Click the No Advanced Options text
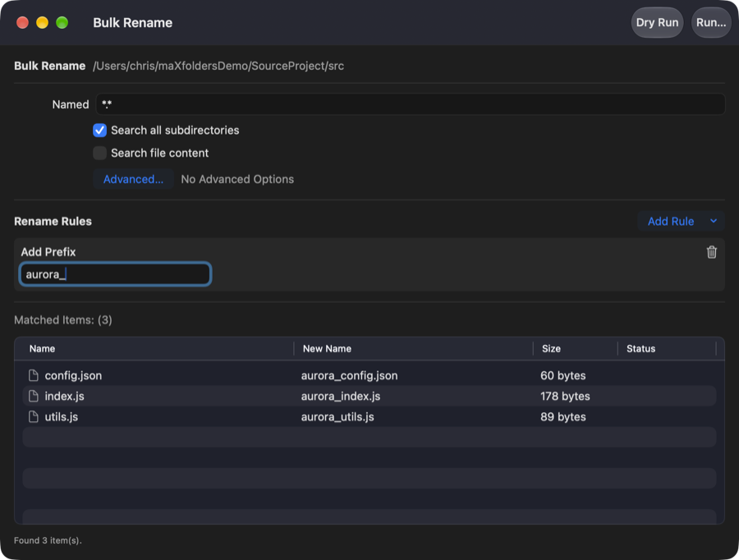This screenshot has height=560, width=739. tap(237, 179)
